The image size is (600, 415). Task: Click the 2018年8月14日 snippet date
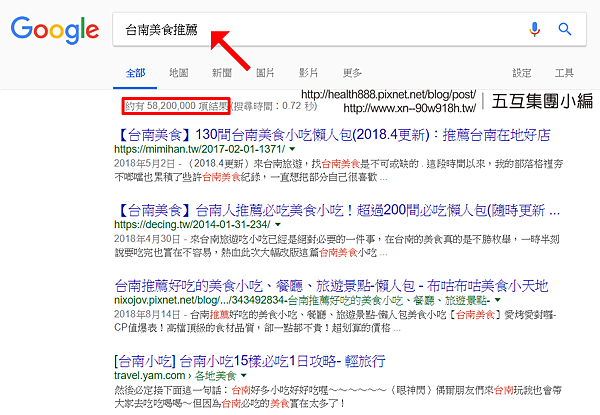(147, 314)
